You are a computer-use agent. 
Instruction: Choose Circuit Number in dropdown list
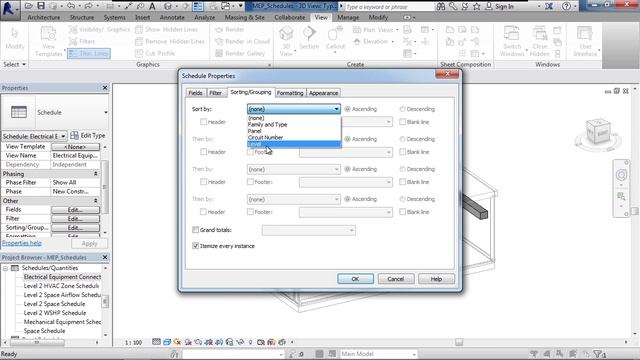pos(294,138)
